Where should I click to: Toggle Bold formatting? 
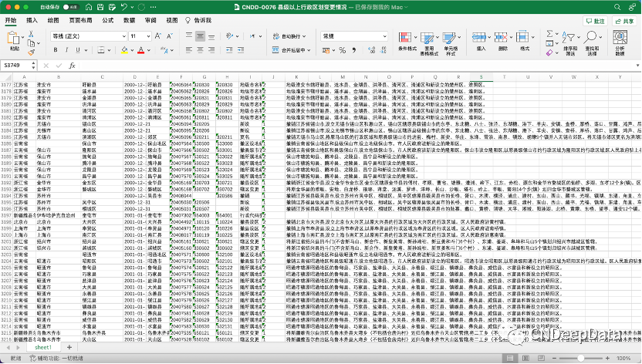pyautogui.click(x=56, y=50)
